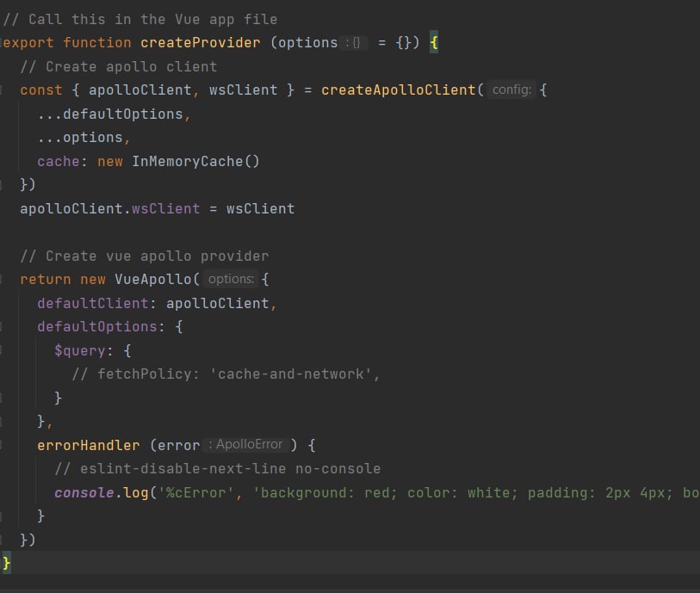The height and width of the screenshot is (593, 700).
Task: Click the "cache" property key
Action: [58, 162]
